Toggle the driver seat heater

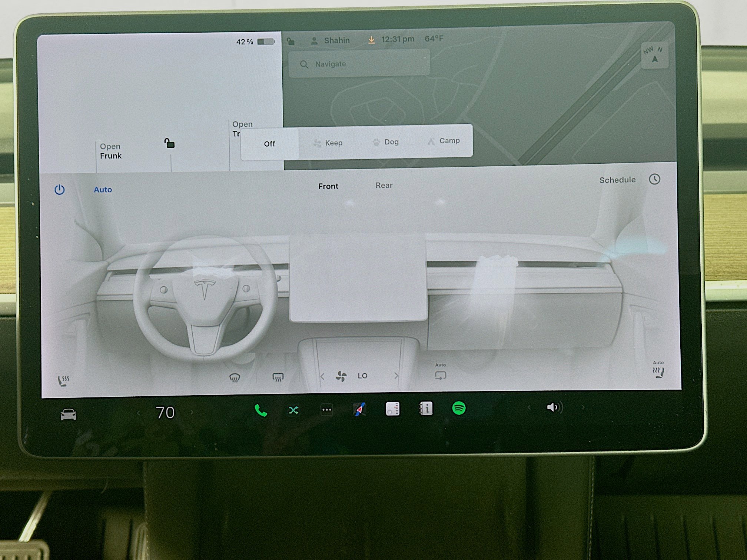tap(63, 380)
